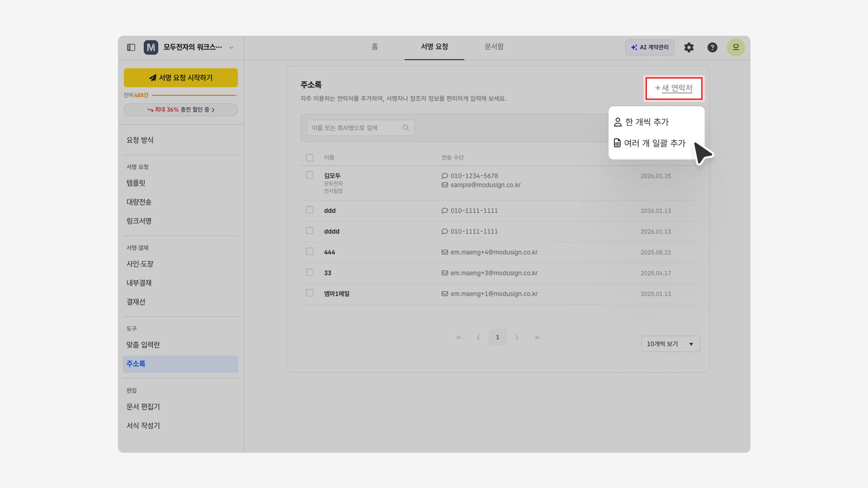
Task: Tick the checkbox for contact 444
Action: click(310, 252)
